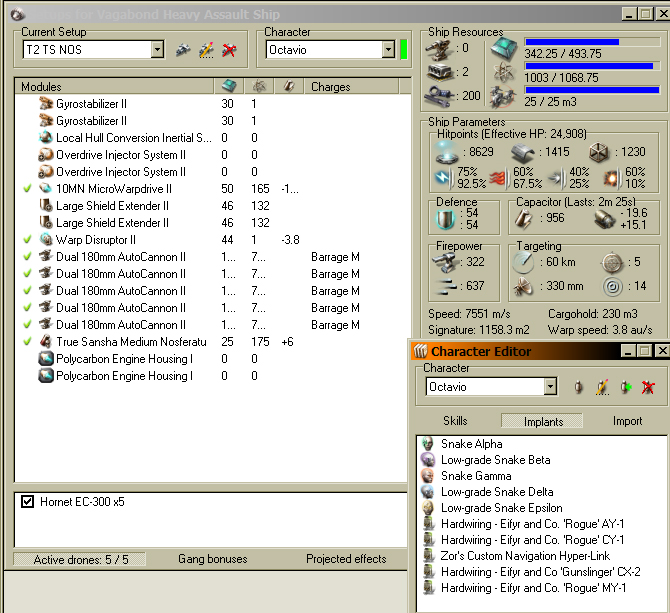Click the CPU column header icon in Modules
This screenshot has width=670, height=613.
click(x=229, y=86)
